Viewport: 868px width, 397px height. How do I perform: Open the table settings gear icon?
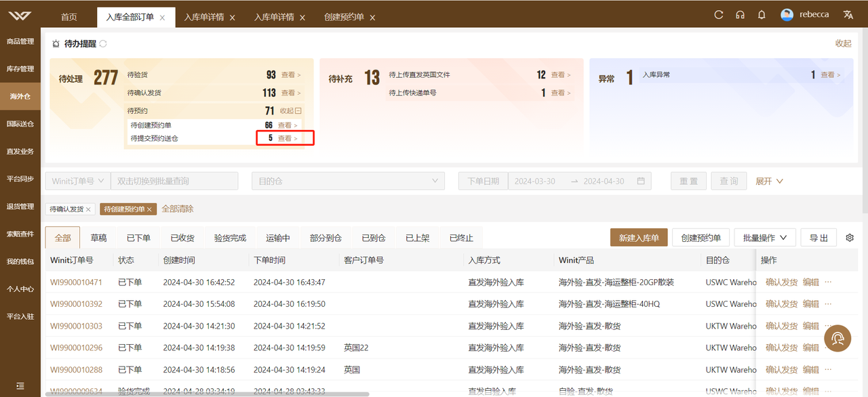coord(850,238)
